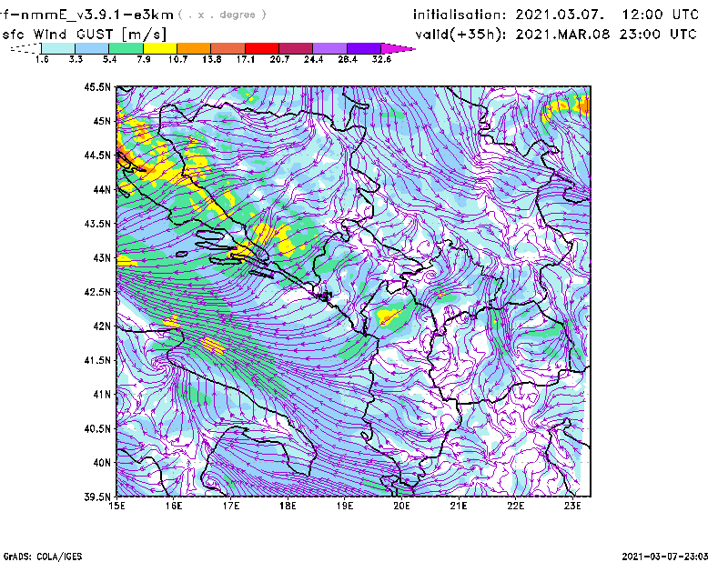Click the legend value "7.9"

point(144,59)
